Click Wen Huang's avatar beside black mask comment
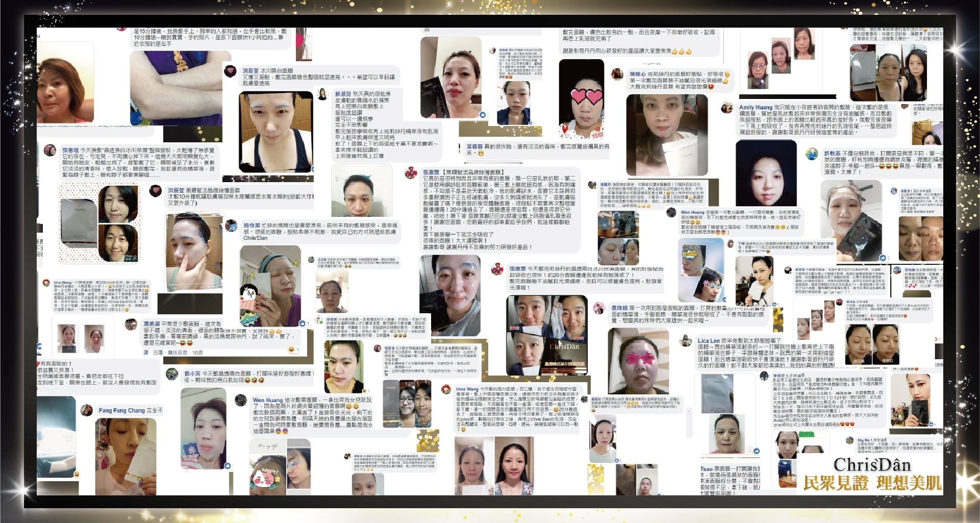Screen dimensions: 980x523 [x=241, y=401]
